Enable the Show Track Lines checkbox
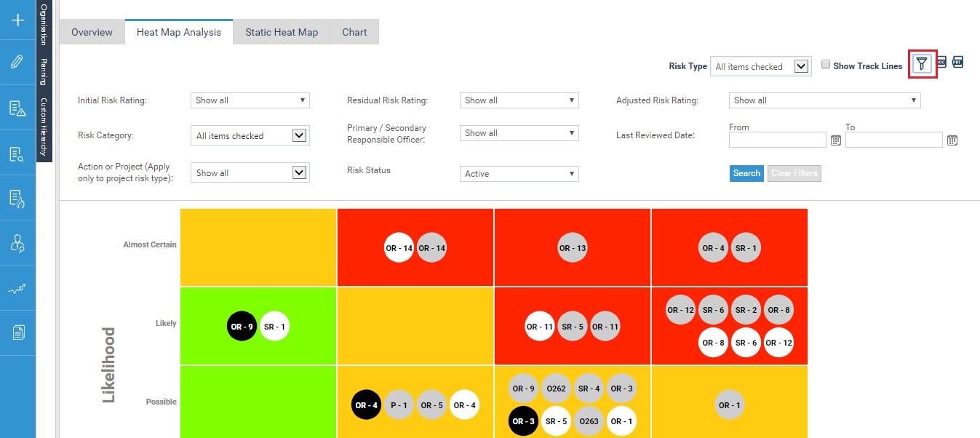Image resolution: width=980 pixels, height=438 pixels. [826, 65]
